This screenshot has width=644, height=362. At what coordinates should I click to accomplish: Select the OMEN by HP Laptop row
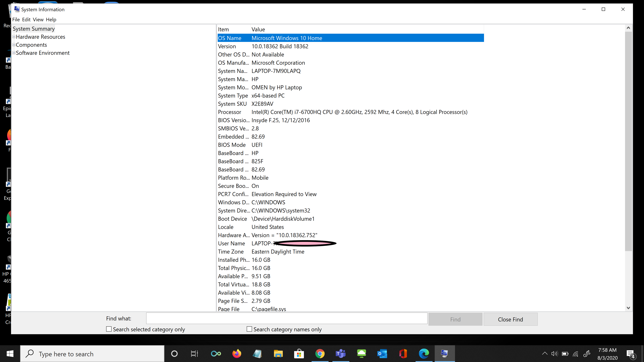[351, 87]
